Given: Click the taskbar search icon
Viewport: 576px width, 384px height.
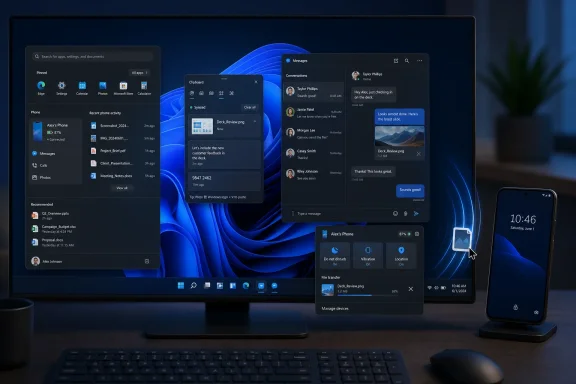Looking at the screenshot, I should (194, 286).
